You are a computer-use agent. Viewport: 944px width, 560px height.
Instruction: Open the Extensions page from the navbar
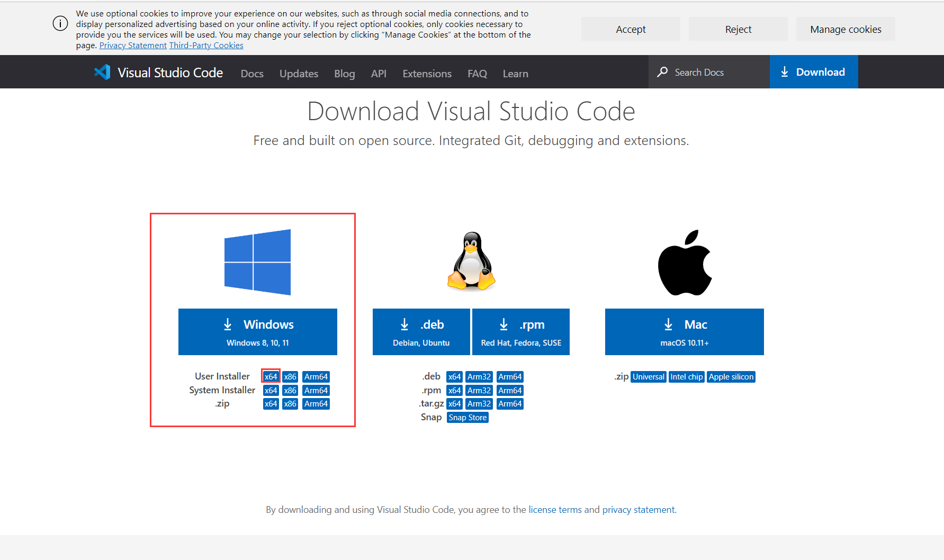(x=427, y=74)
